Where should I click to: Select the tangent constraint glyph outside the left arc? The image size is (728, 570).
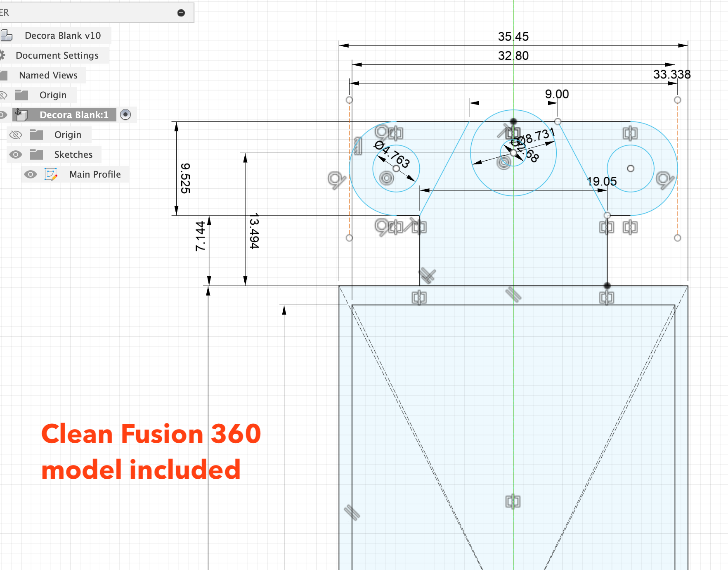click(x=336, y=180)
